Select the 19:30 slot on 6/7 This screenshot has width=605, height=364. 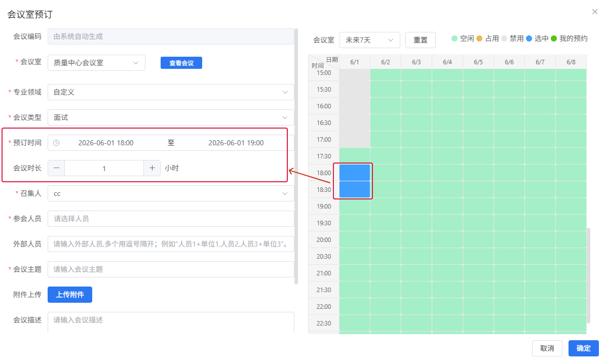(540, 223)
